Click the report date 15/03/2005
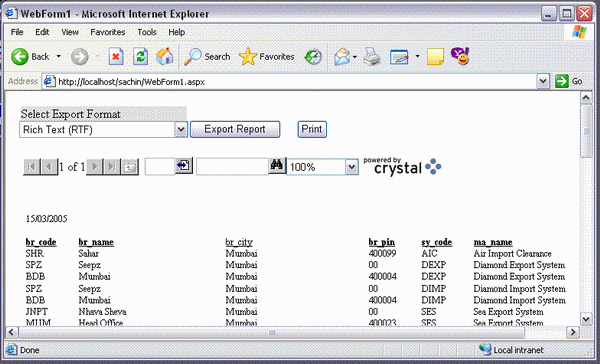The image size is (600, 364). pos(46,219)
